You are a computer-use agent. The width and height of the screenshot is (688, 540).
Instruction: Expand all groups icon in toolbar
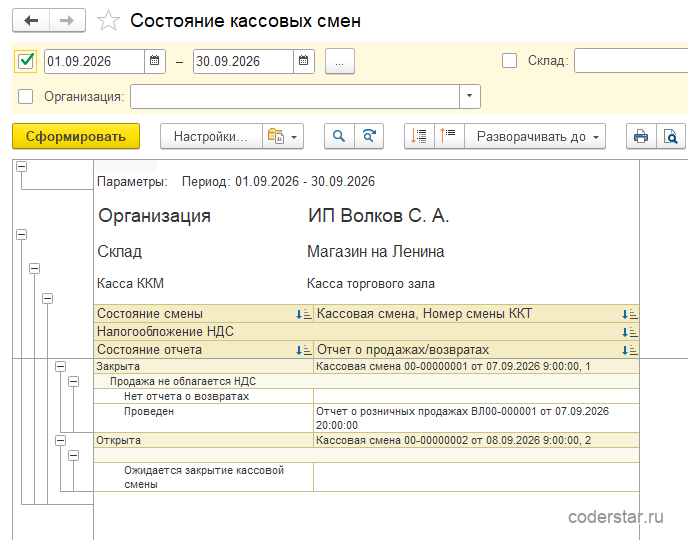(419, 136)
